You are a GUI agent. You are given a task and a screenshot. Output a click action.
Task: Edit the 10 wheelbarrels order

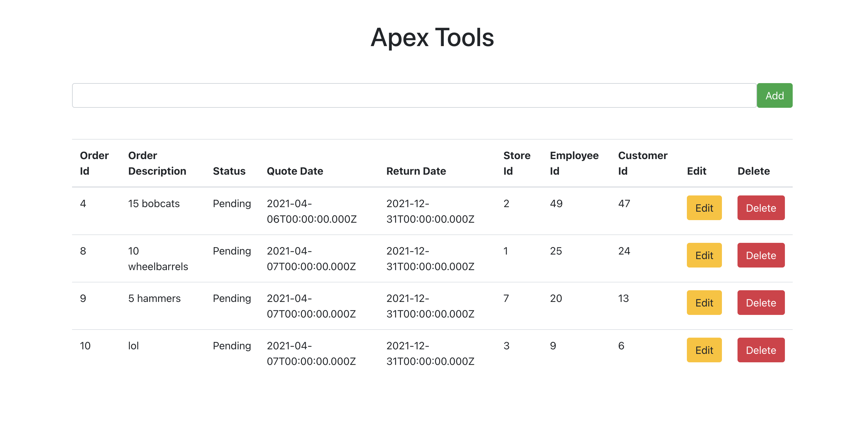(x=704, y=255)
